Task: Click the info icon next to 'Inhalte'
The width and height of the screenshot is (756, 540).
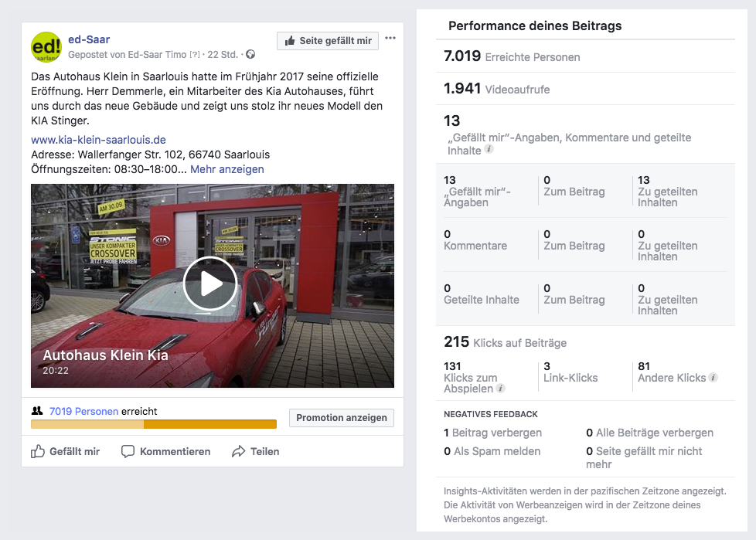Action: click(x=489, y=149)
